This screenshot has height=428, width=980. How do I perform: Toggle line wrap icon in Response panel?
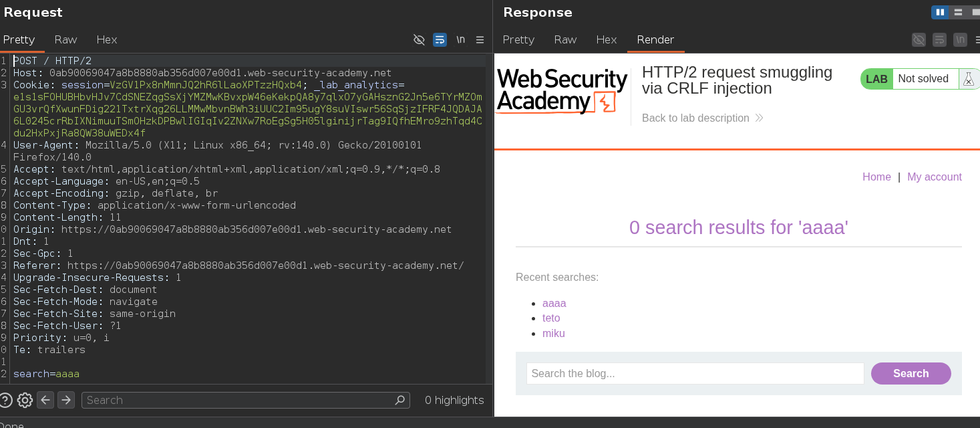point(939,39)
